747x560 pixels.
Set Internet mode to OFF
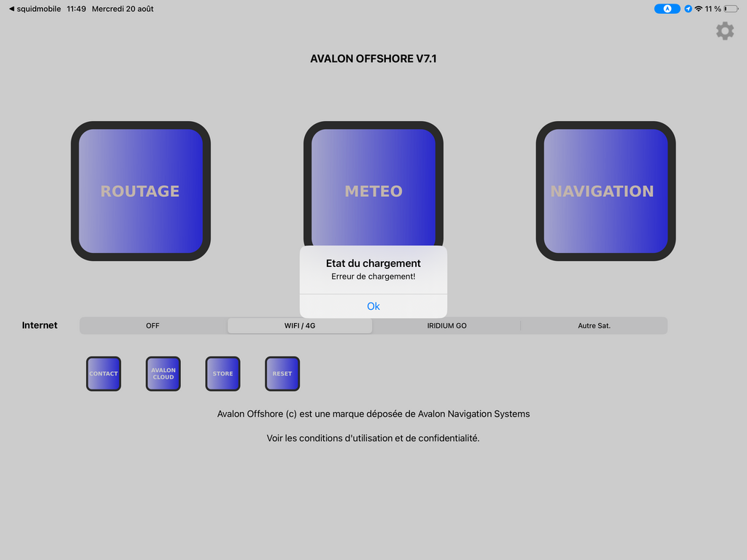click(153, 326)
